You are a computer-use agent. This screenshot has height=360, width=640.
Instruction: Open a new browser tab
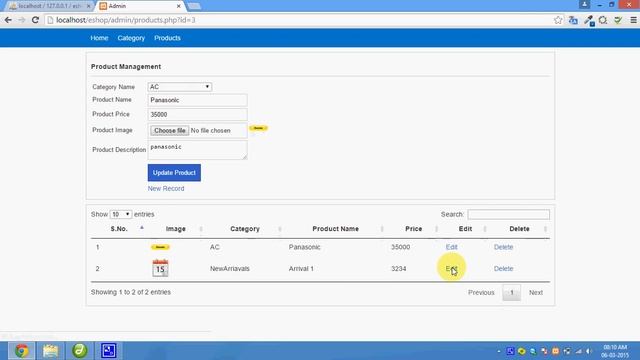tap(194, 6)
